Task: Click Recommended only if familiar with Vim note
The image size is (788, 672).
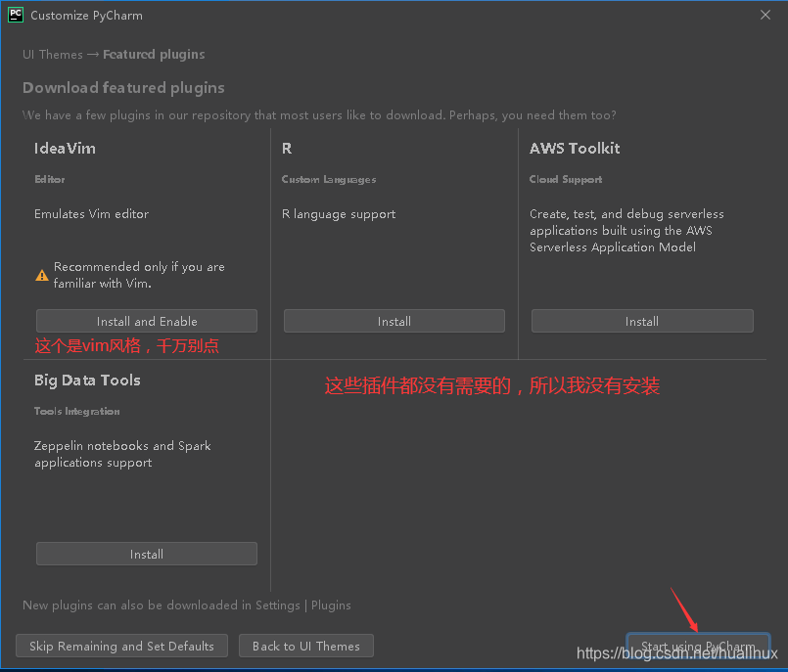Action: (x=139, y=275)
